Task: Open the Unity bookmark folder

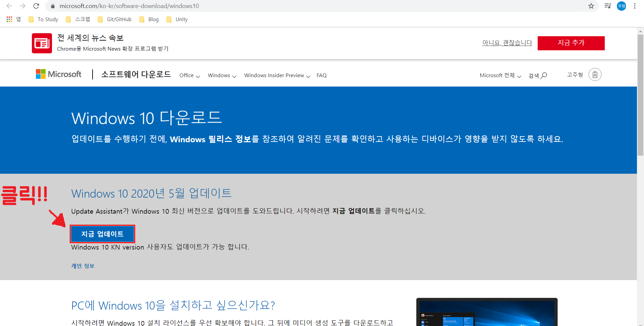Action: pos(177,19)
